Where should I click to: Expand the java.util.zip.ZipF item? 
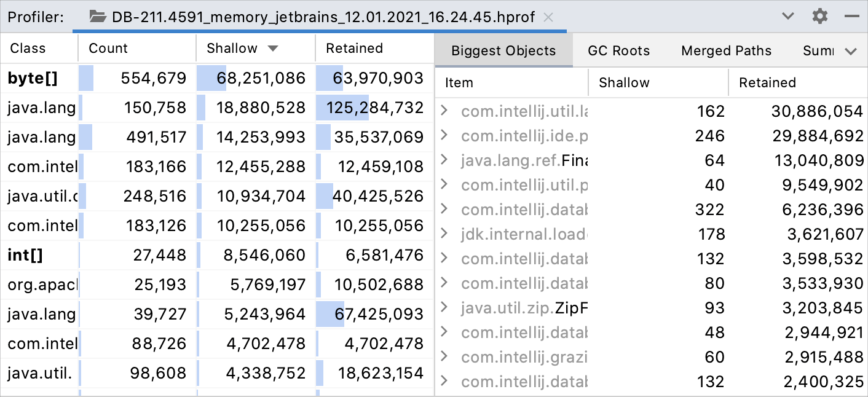click(446, 308)
